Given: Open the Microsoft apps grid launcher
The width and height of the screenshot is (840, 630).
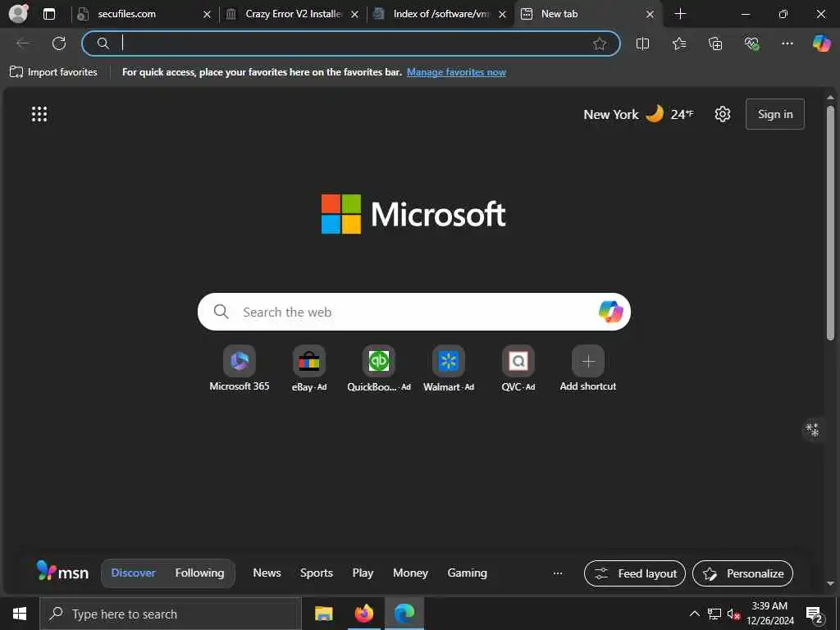Looking at the screenshot, I should click(39, 114).
